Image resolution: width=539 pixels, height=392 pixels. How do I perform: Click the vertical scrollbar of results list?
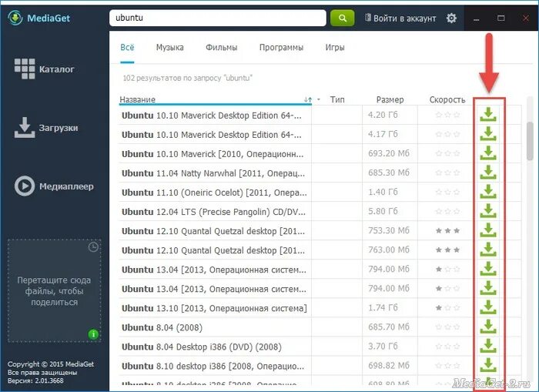[x=530, y=141]
